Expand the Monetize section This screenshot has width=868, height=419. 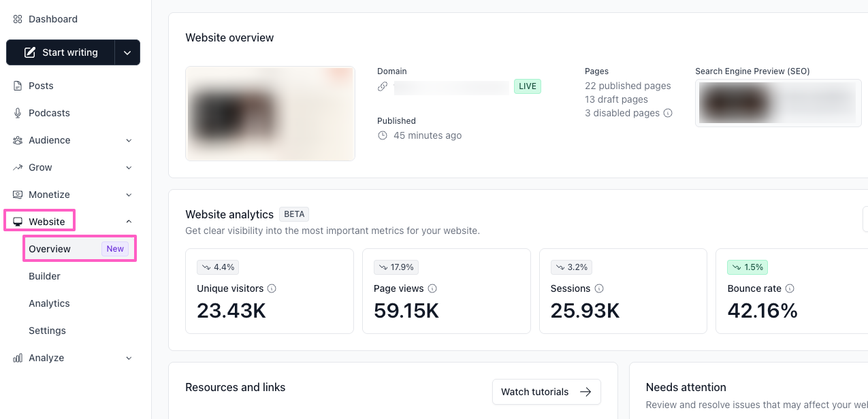[129, 195]
